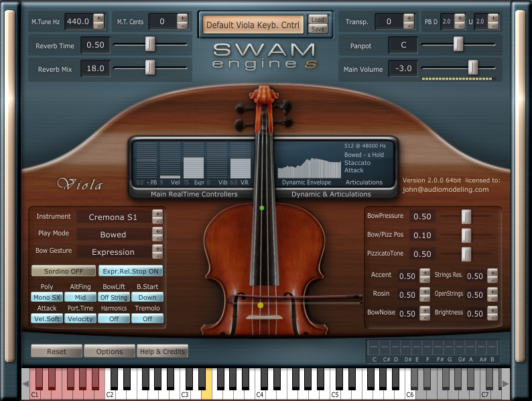This screenshot has height=401, width=532.
Task: Select previous Instrument with minus button
Action: pos(157,221)
